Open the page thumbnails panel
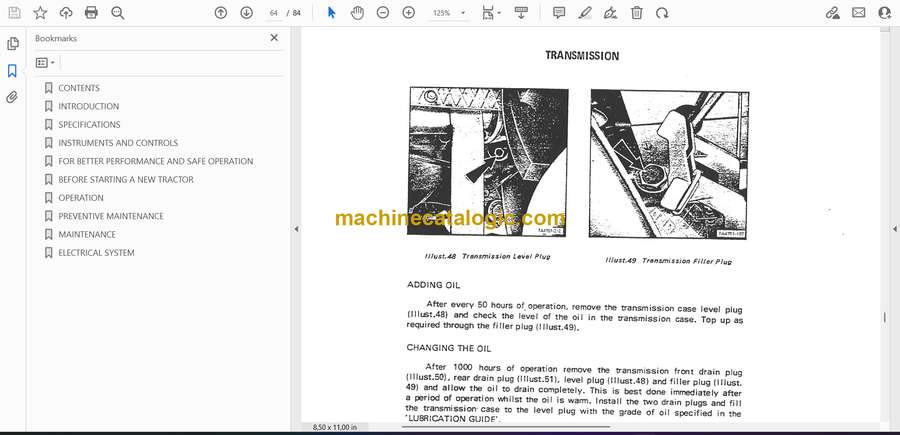 [13, 44]
